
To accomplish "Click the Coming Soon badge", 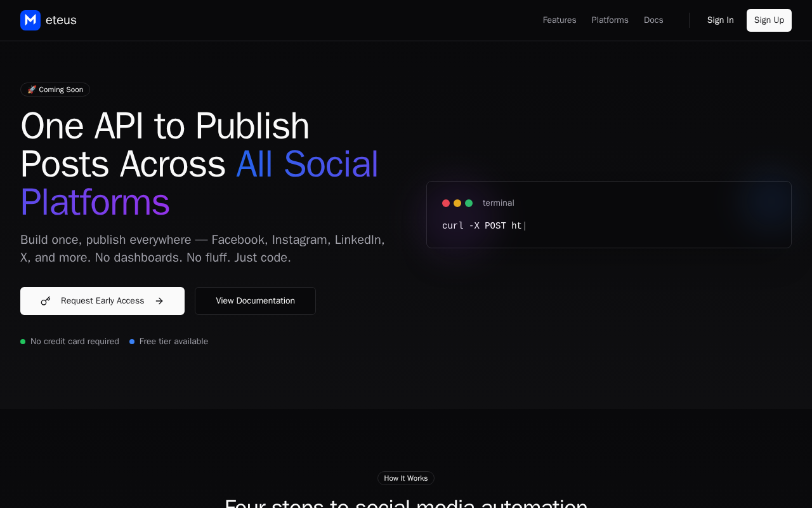I will (55, 90).
